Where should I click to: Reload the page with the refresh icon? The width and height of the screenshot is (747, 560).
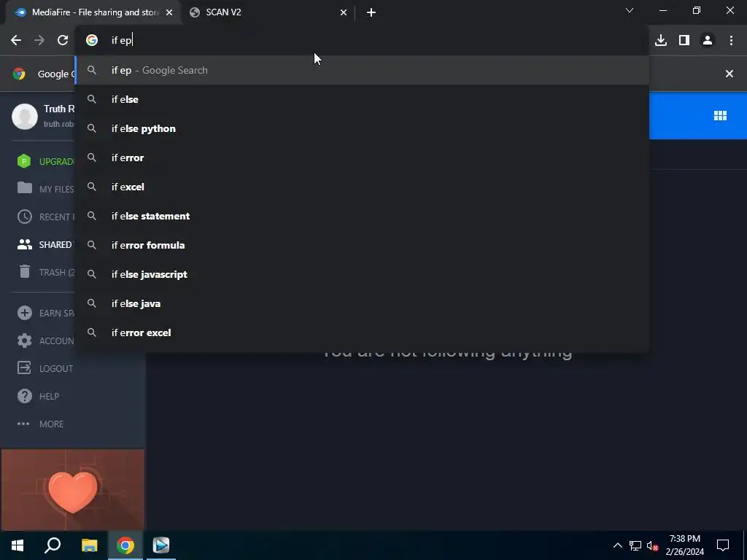(x=63, y=41)
